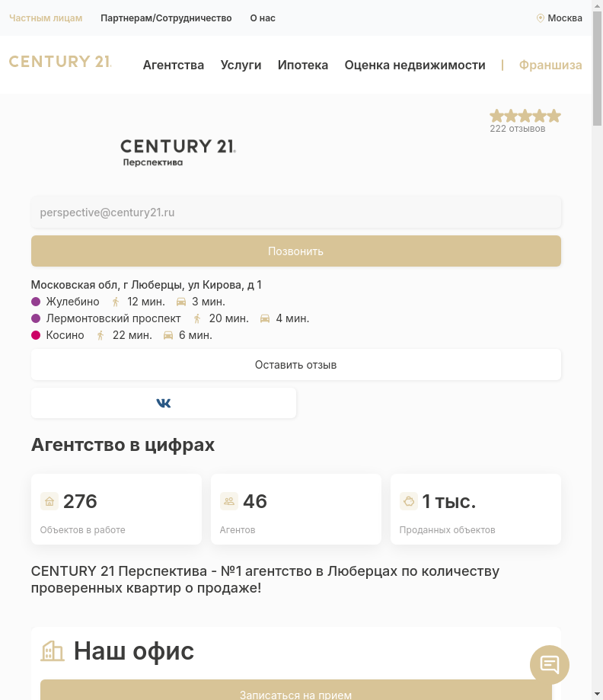Image resolution: width=603 pixels, height=700 pixels.
Task: Open the chat widget bubble
Action: pyautogui.click(x=549, y=664)
